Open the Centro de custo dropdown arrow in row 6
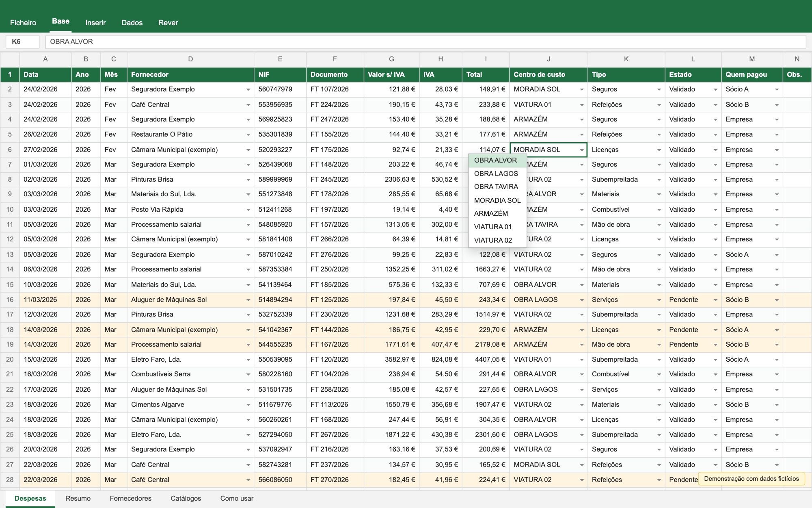The height and width of the screenshot is (508, 812). click(x=582, y=150)
